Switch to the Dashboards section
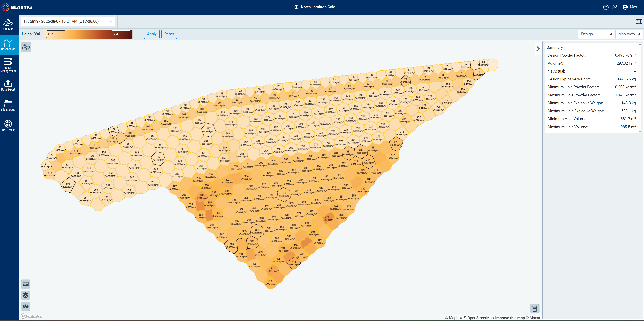 click(x=8, y=45)
